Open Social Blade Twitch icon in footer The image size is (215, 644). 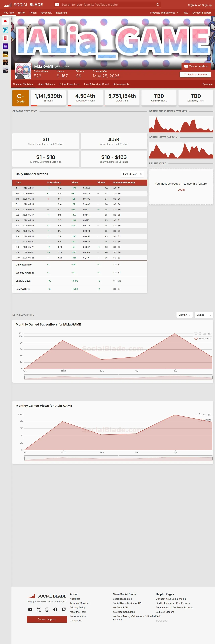(x=64, y=610)
